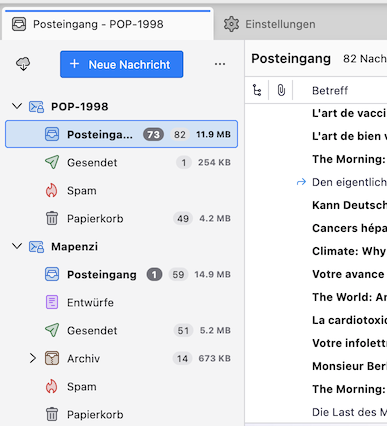Collapse the POP-1998 account tree
The width and height of the screenshot is (387, 426).
click(x=17, y=106)
